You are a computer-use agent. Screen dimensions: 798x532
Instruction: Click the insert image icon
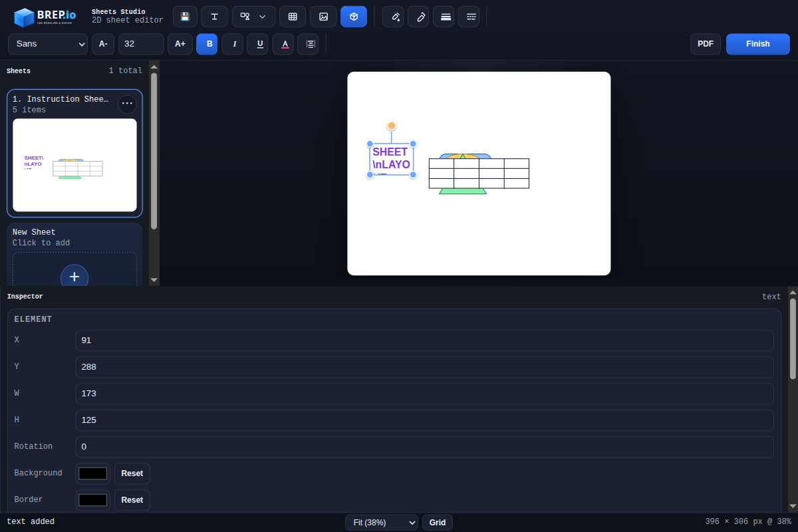(323, 17)
